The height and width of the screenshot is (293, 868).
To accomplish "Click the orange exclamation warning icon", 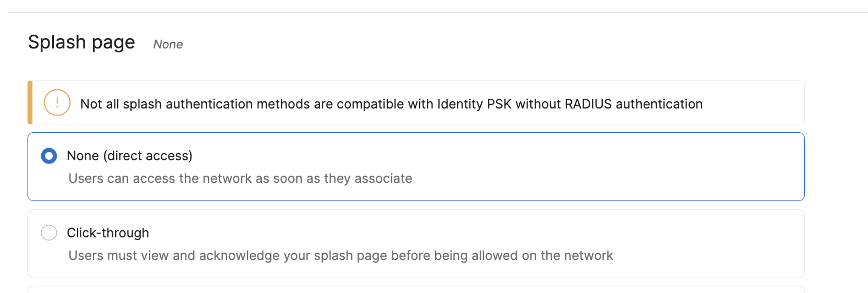I will tap(57, 103).
